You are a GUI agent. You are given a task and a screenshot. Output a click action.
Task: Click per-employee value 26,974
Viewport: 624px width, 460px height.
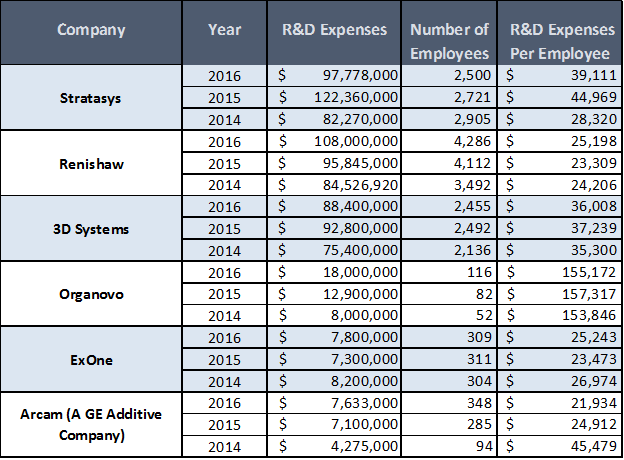click(x=560, y=381)
